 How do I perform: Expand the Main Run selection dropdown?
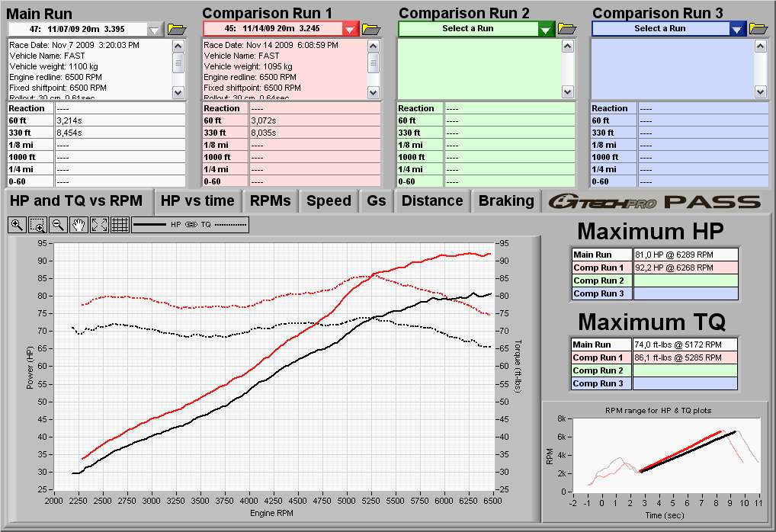tap(155, 29)
